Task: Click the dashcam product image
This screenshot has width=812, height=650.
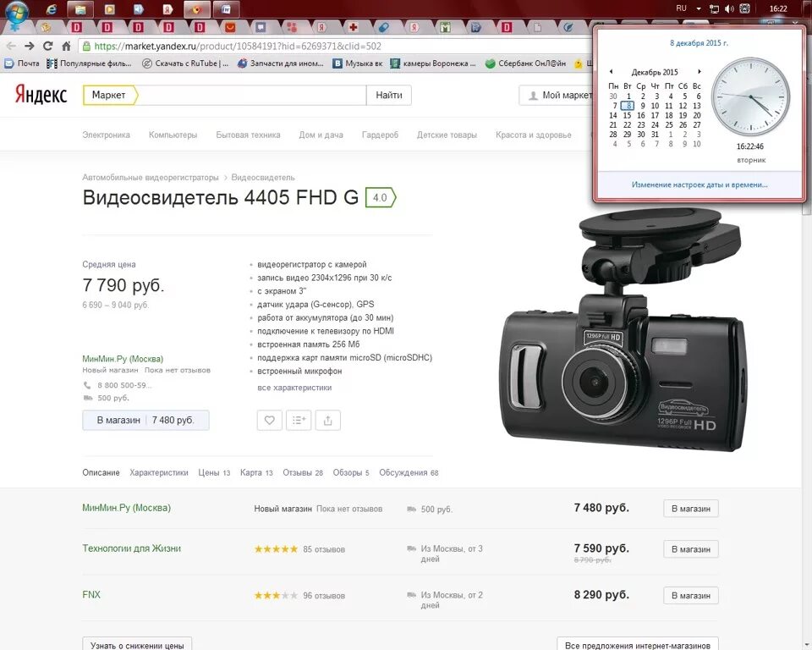Action: [x=625, y=329]
